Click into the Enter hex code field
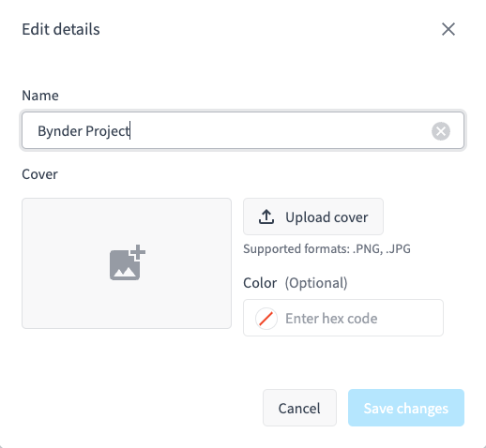This screenshot has height=448, width=486. (343, 318)
